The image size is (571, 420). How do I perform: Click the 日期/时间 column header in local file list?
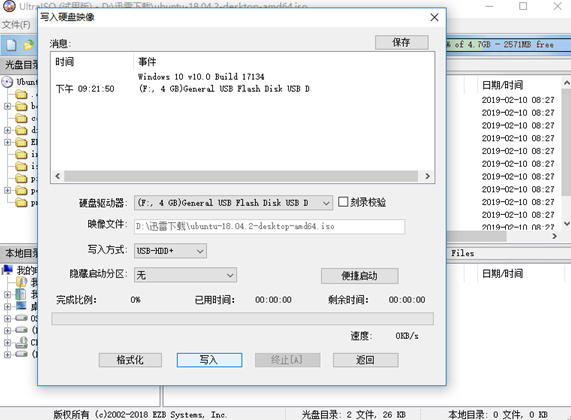point(503,273)
